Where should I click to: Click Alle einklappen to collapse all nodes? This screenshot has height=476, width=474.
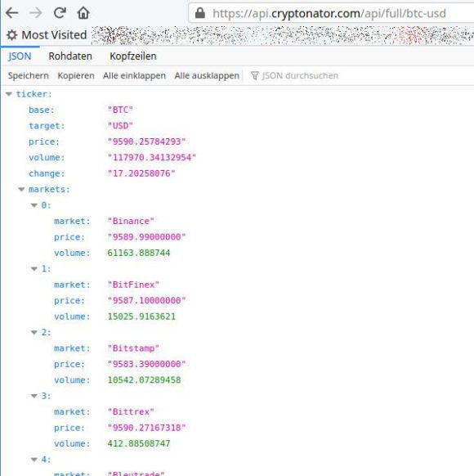[x=134, y=75]
